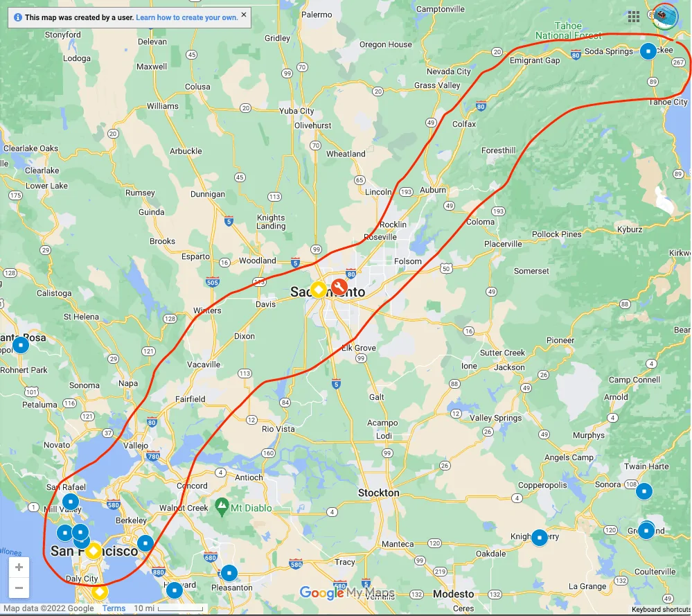
Task: Open Keyboard shortcuts
Action: [661, 609]
